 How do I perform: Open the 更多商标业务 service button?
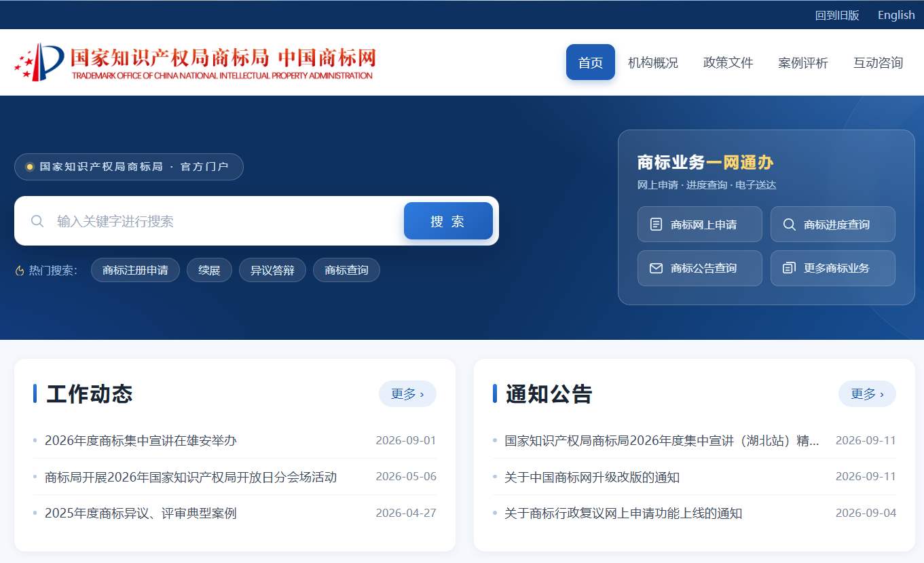tap(833, 268)
